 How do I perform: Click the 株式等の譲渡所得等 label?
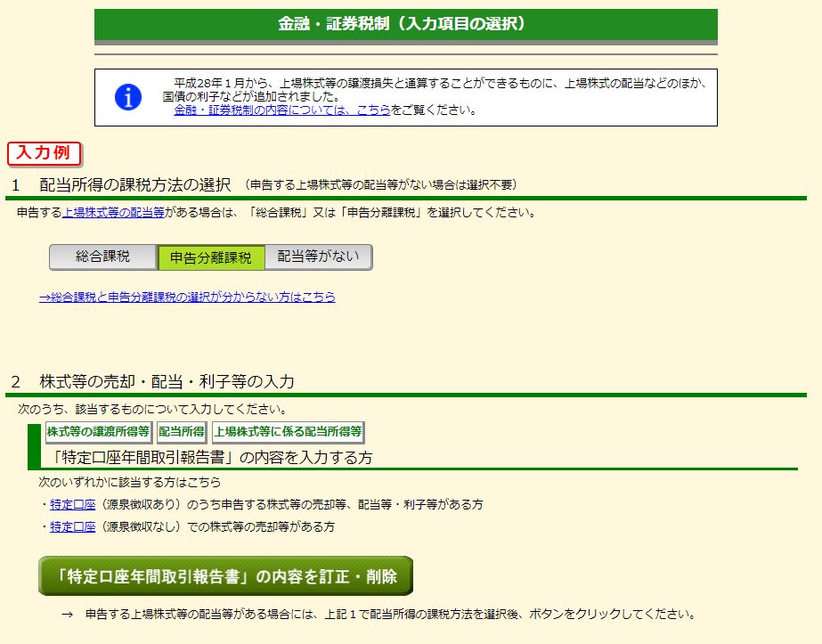tap(99, 432)
